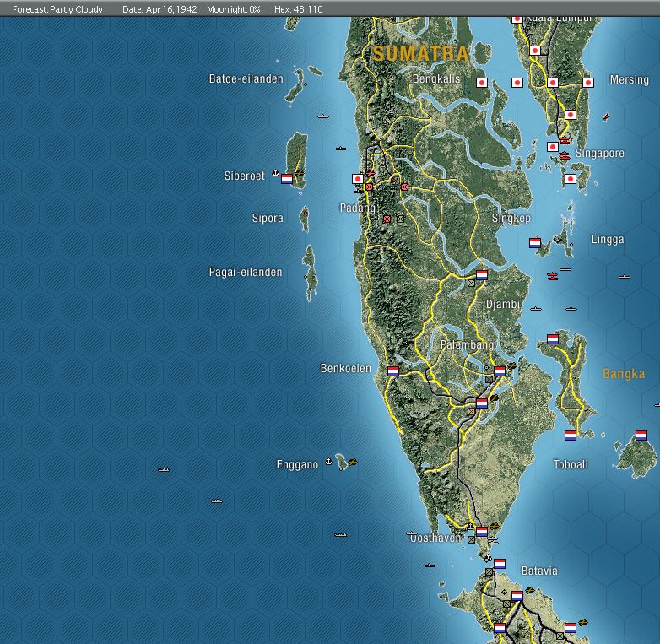Select the Dutch flag base at Oosthaven
Image resolution: width=660 pixels, height=644 pixels.
(x=482, y=531)
